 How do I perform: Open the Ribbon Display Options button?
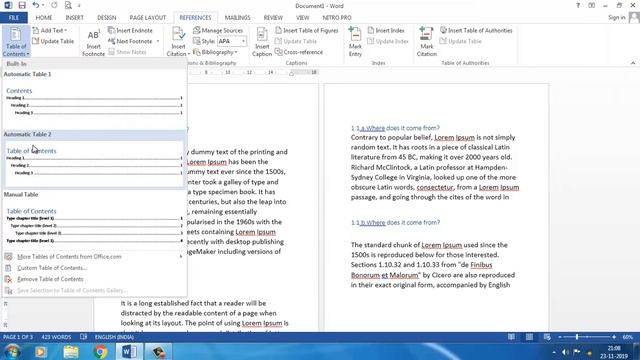[x=591, y=6]
